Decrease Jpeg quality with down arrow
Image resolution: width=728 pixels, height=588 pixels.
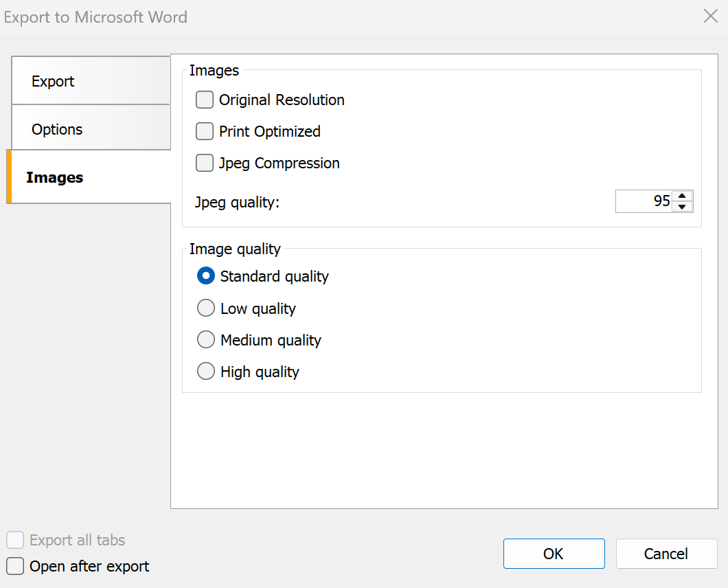[682, 206]
